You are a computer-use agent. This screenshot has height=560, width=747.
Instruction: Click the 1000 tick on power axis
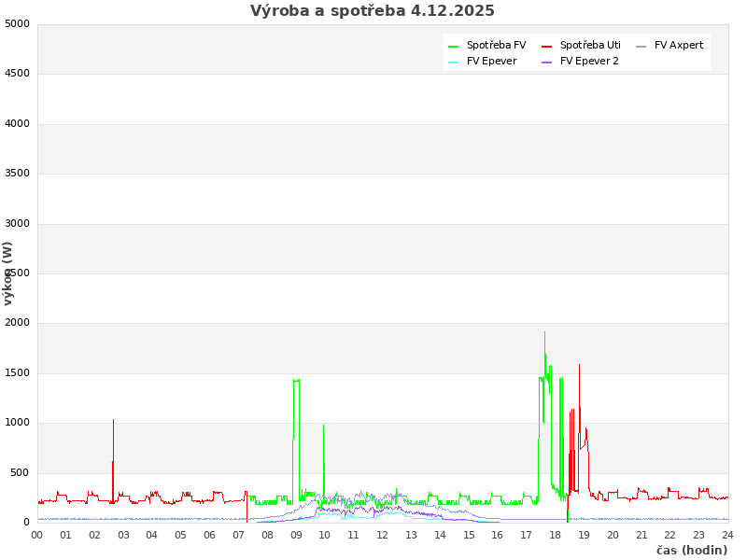(17, 423)
